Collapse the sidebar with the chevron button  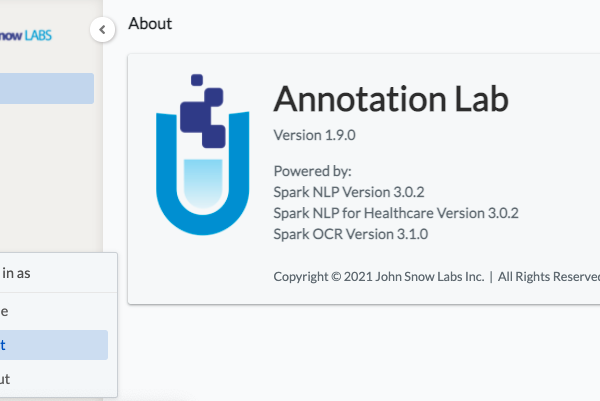click(102, 29)
